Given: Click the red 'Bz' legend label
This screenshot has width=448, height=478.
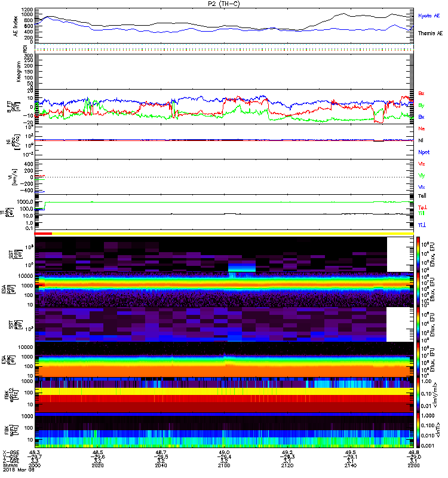Looking at the screenshot, I should tap(421, 93).
